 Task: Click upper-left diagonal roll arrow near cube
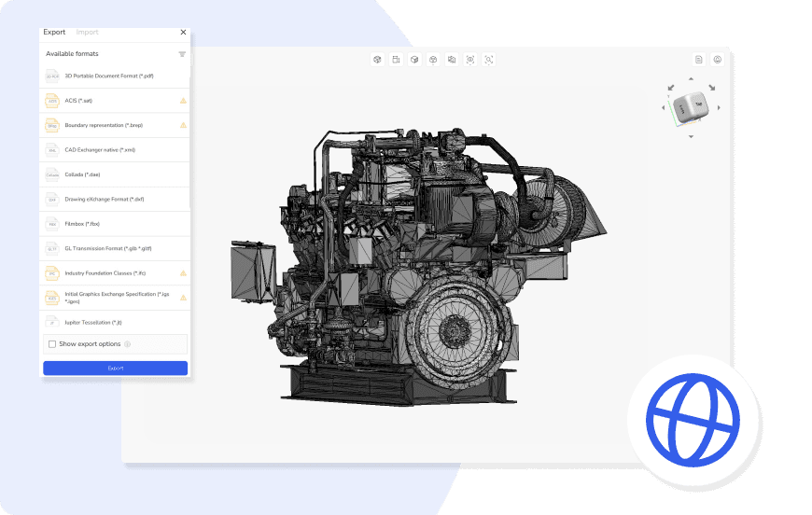671,88
